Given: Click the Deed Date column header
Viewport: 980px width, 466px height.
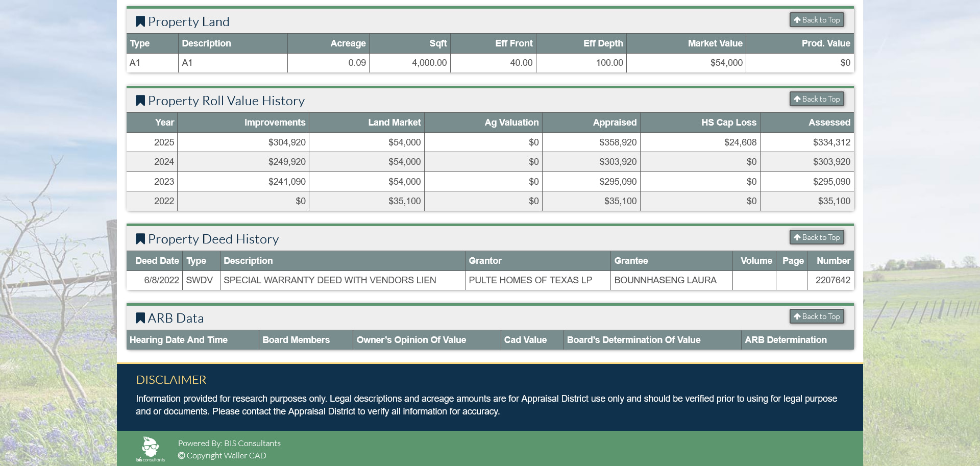Looking at the screenshot, I should [155, 261].
